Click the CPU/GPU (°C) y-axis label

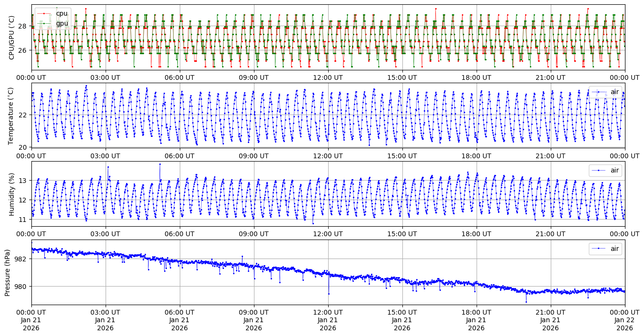(x=12, y=37)
